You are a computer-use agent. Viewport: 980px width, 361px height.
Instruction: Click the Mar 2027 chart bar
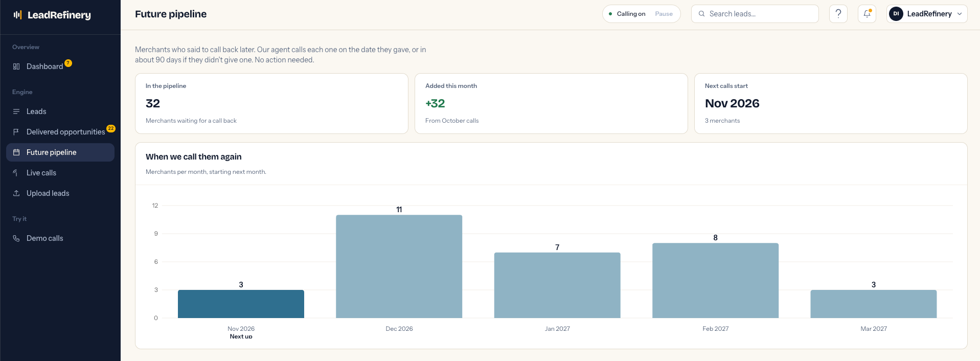coord(874,304)
